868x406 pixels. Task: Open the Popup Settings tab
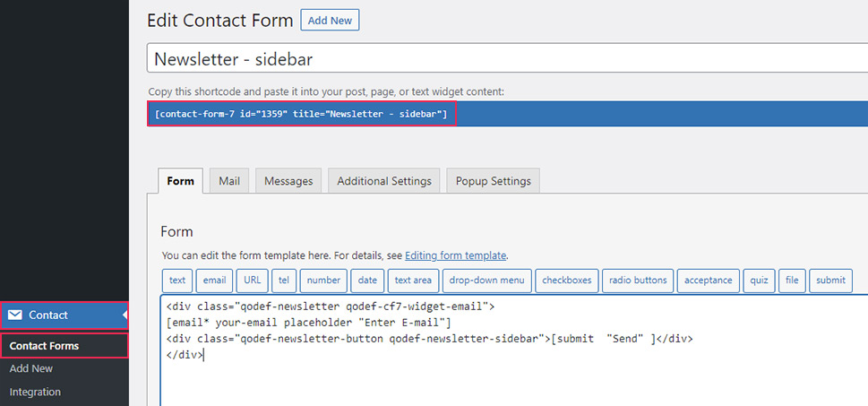point(492,181)
